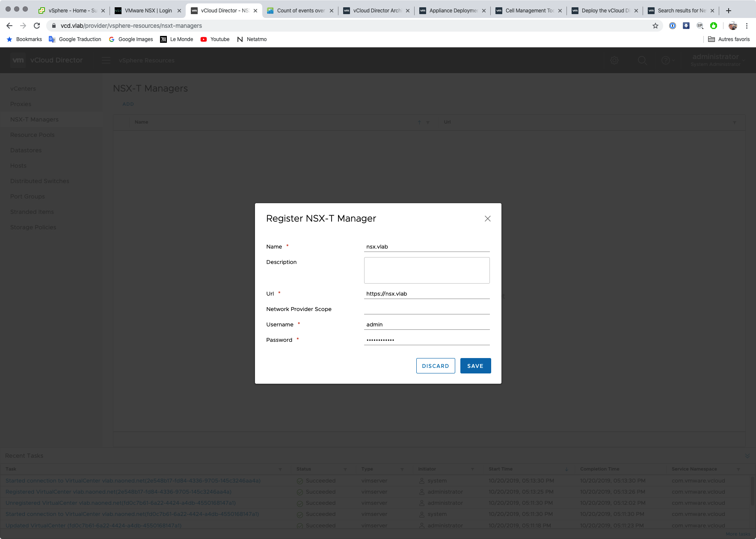Click the Password field
Viewport: 756px width, 539px height.
click(x=427, y=340)
